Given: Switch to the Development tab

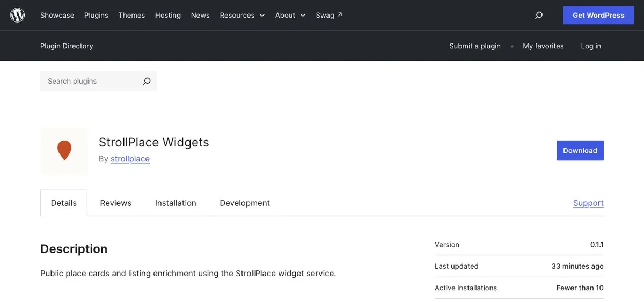Looking at the screenshot, I should pos(245,203).
